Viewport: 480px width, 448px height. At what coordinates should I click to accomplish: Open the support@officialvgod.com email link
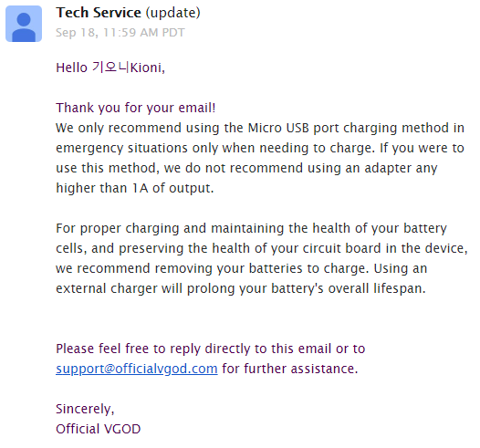(x=137, y=369)
